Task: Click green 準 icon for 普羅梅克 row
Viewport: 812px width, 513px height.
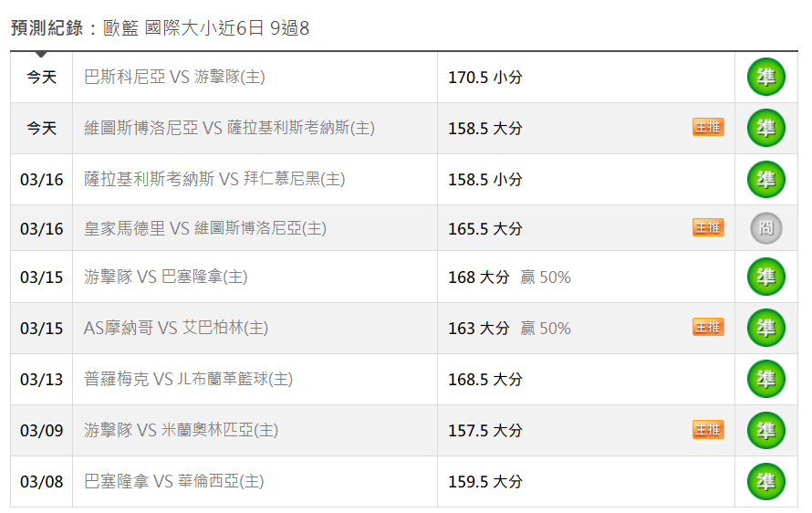Action: coord(765,380)
